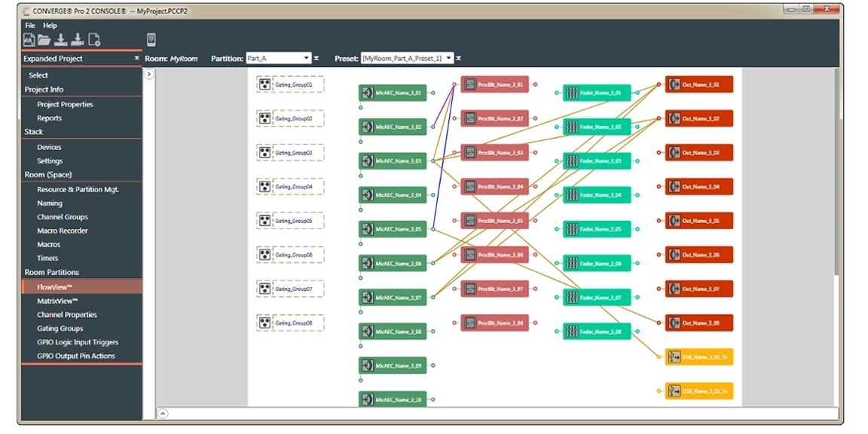Click the Open Project folder icon
The image size is (868, 434).
point(44,40)
